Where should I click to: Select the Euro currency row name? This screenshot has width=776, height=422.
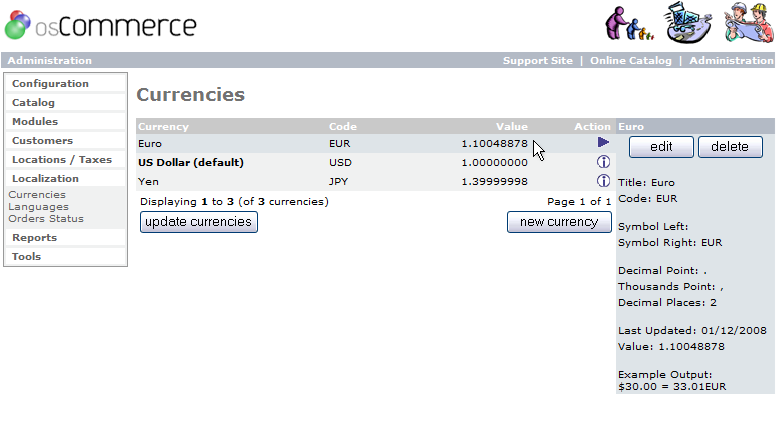(150, 143)
